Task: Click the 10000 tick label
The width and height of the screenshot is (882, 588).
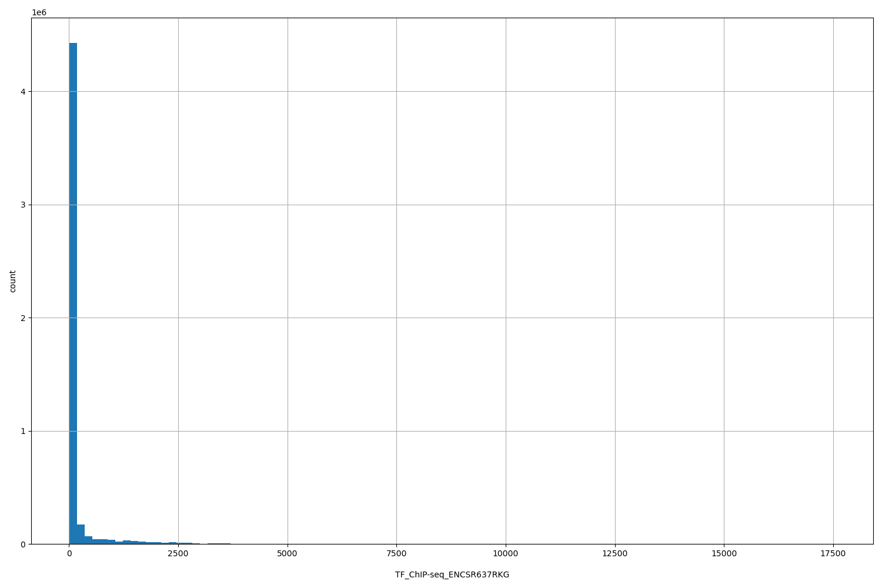Action: [x=506, y=553]
